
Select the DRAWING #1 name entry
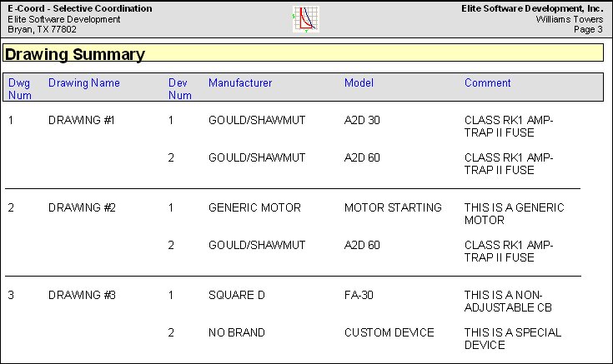(x=82, y=120)
